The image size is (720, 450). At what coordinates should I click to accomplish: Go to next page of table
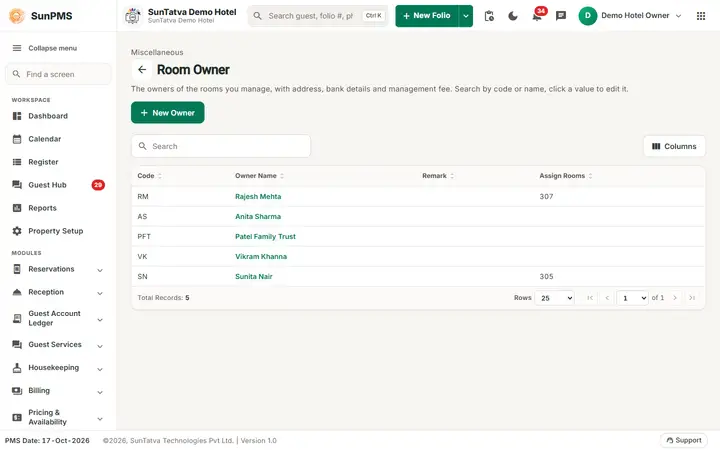pyautogui.click(x=675, y=298)
